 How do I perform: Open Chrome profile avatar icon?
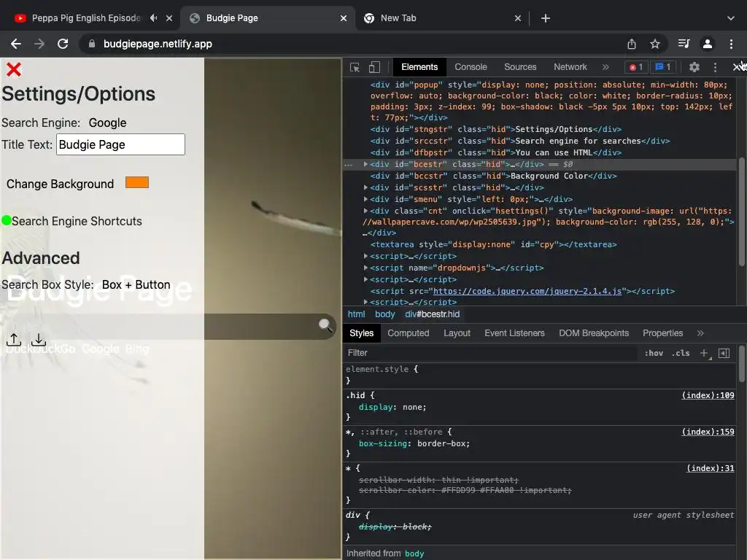tap(708, 44)
